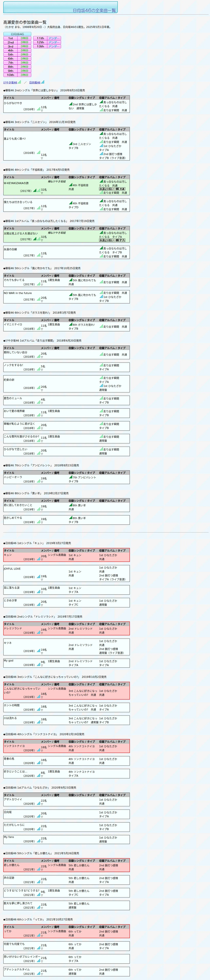
Task: Click single icon in W-KEYAKIZAKAの詩 row
Action: tap(70, 185)
